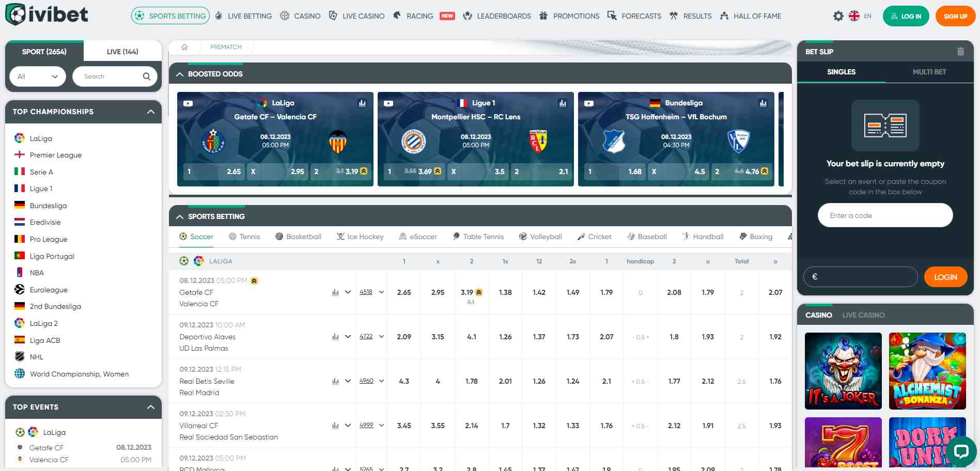
Task: Clear bet slip with trash icon
Action: (960, 52)
